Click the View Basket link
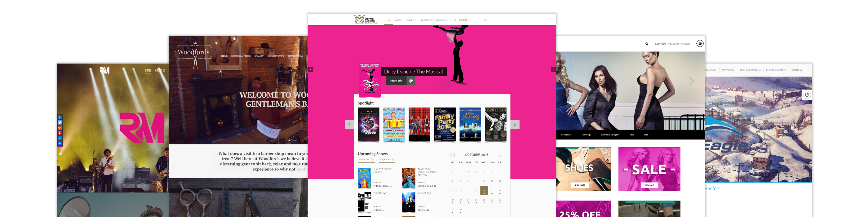This screenshot has width=868, height=217. pos(674,44)
